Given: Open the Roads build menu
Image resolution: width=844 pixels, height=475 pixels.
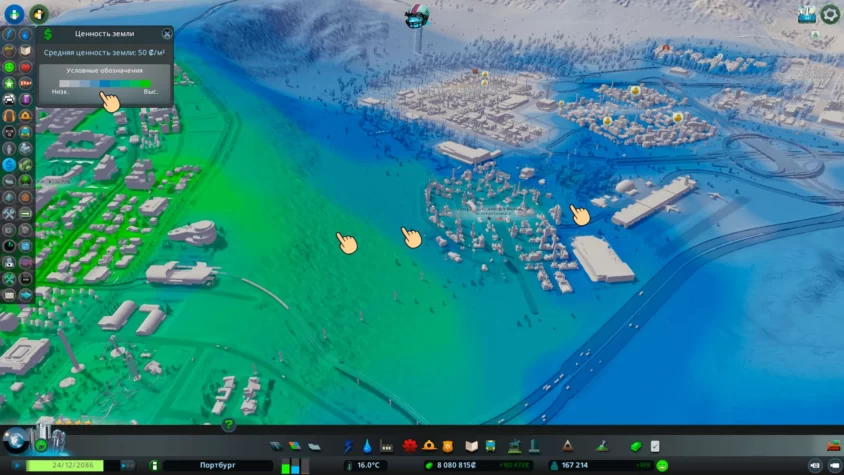Looking at the screenshot, I should coord(276,446).
